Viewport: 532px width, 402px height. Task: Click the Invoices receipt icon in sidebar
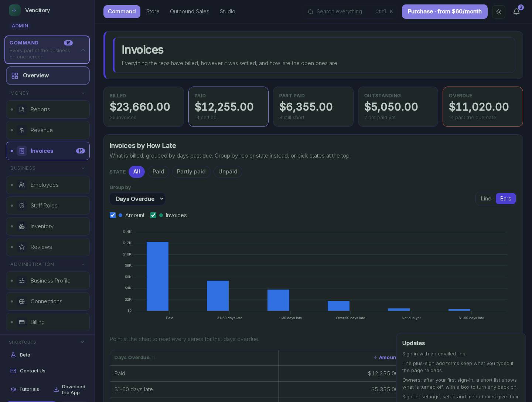(x=22, y=151)
